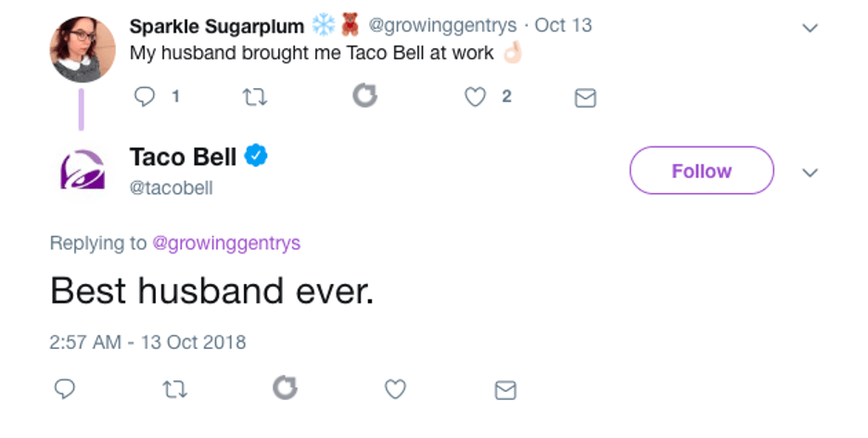This screenshot has width=868, height=438.
Task: Open the @growinggentrys link in "Replying to"
Action: [226, 243]
